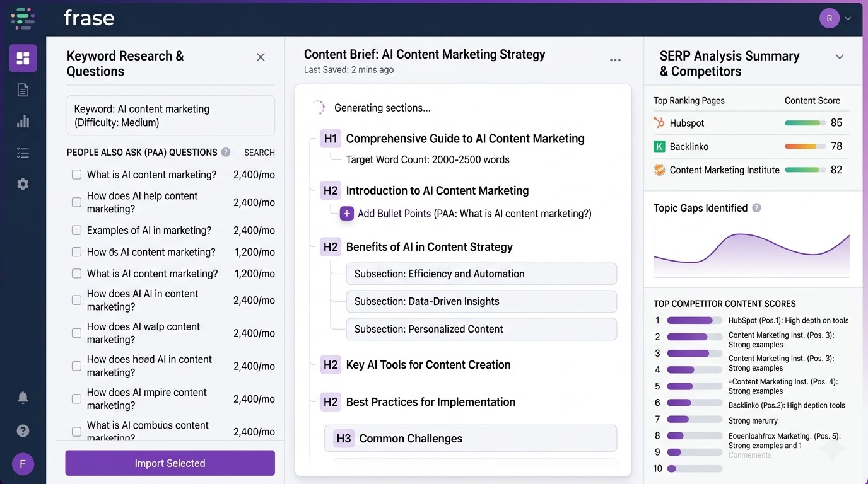Open notifications bell icon

click(x=23, y=398)
